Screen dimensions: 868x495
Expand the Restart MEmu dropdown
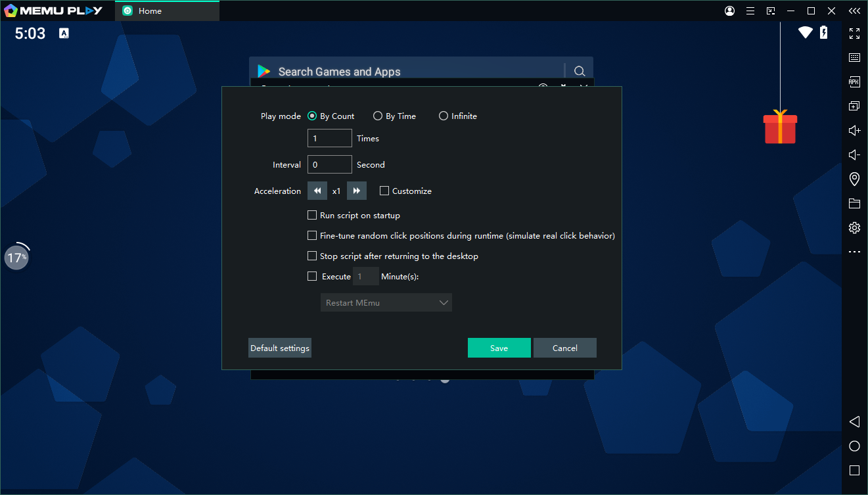386,303
